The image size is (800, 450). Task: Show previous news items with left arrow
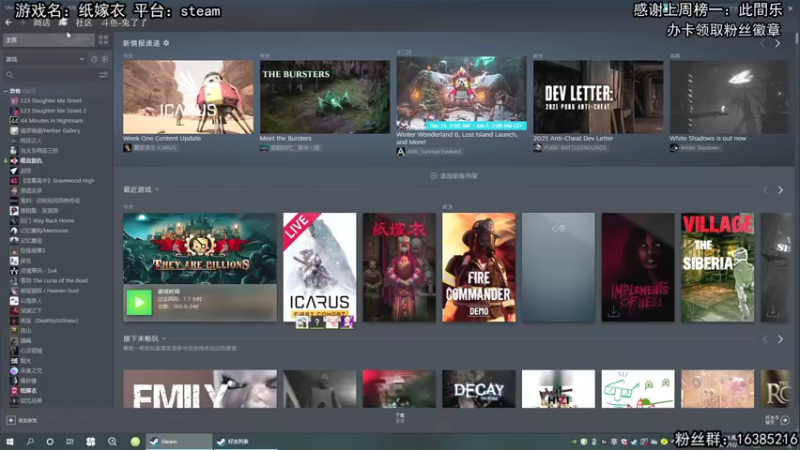(762, 44)
